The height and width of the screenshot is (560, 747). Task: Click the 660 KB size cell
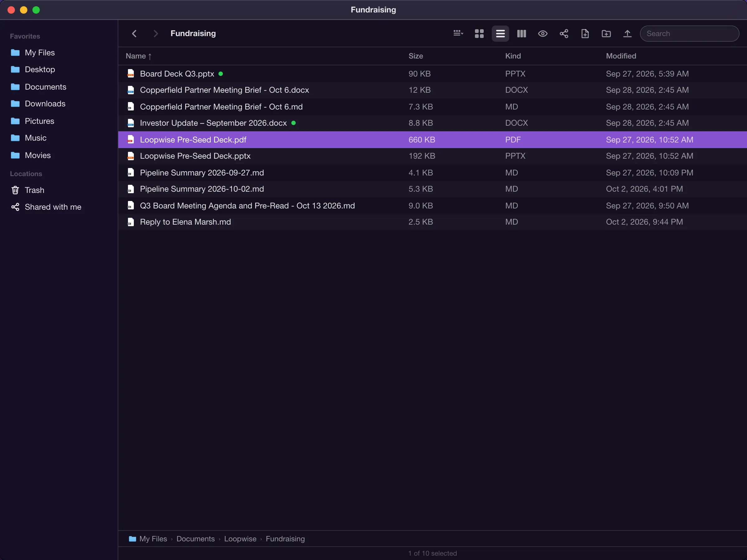(x=422, y=140)
